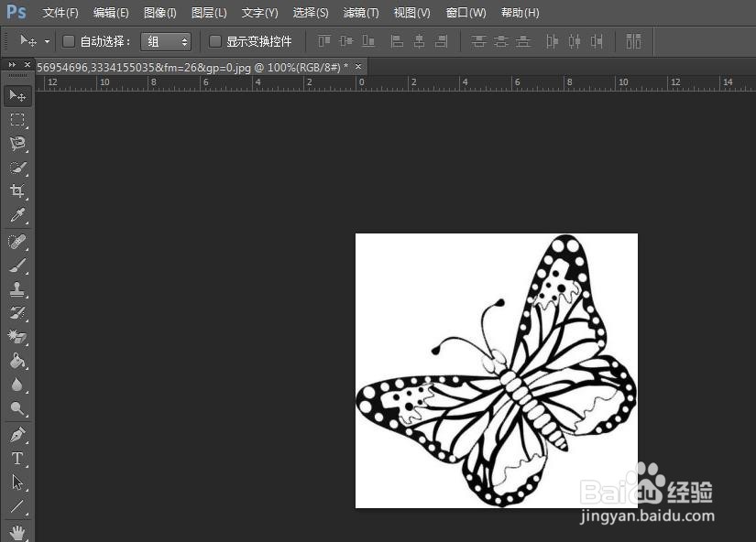The width and height of the screenshot is (756, 542).
Task: Select the Dodge tool
Action: pos(17,408)
